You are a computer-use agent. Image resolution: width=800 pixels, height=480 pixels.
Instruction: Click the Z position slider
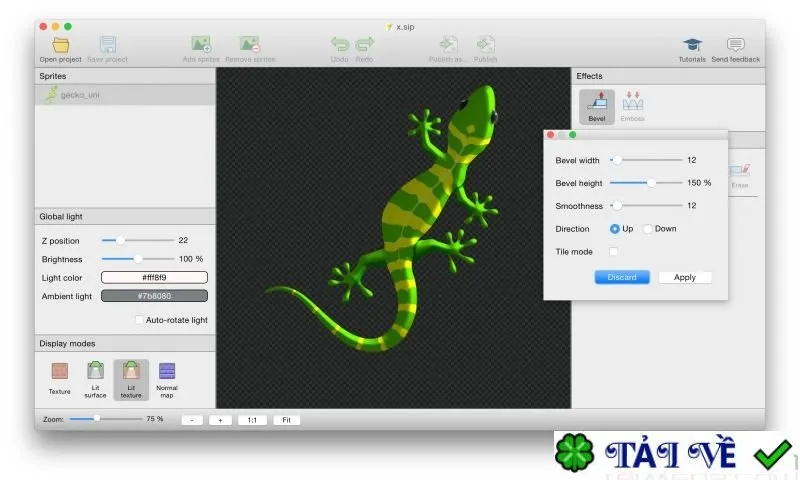138,240
